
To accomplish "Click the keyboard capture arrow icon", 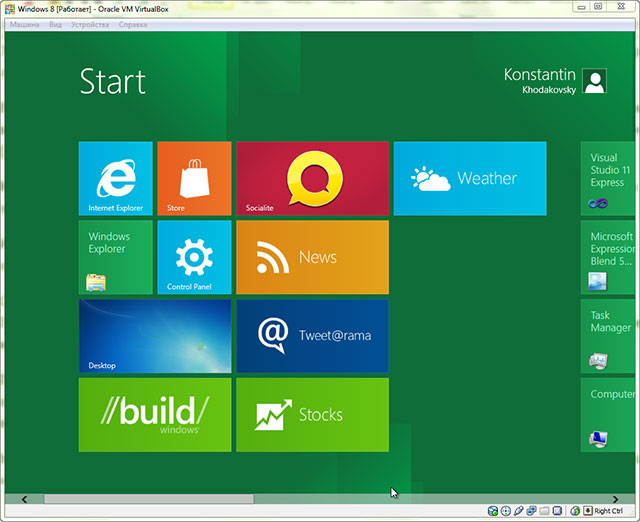I will coord(588,511).
